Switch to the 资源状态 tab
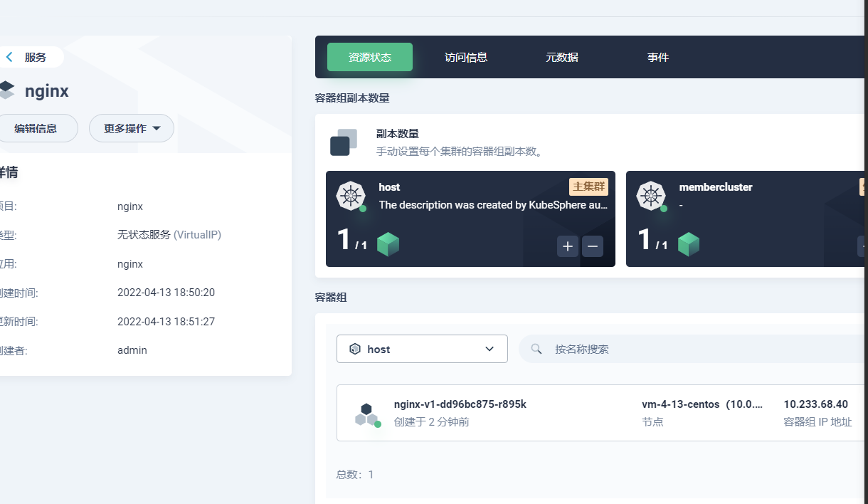868x504 pixels. pyautogui.click(x=370, y=57)
